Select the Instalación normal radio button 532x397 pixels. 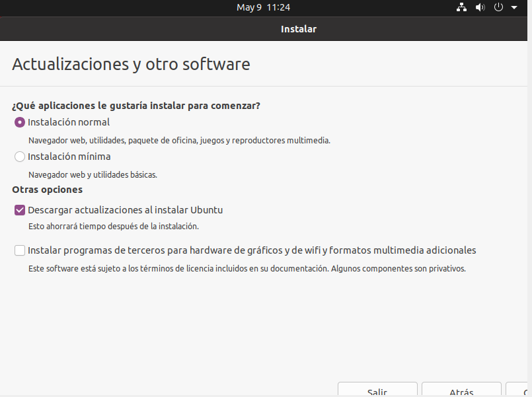click(x=20, y=122)
